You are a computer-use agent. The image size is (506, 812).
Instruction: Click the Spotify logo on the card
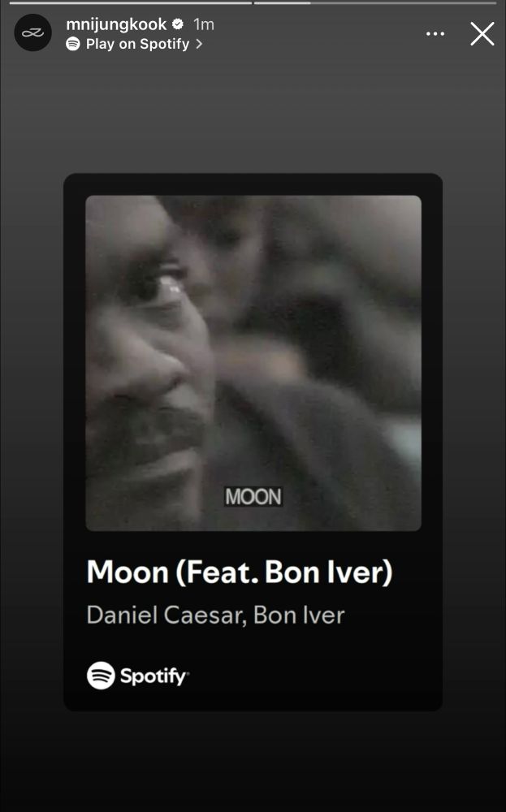point(101,676)
